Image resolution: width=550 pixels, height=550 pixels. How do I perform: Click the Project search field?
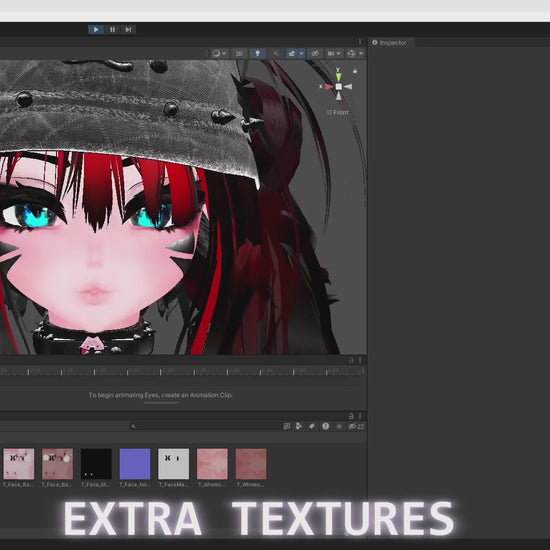pos(204,427)
